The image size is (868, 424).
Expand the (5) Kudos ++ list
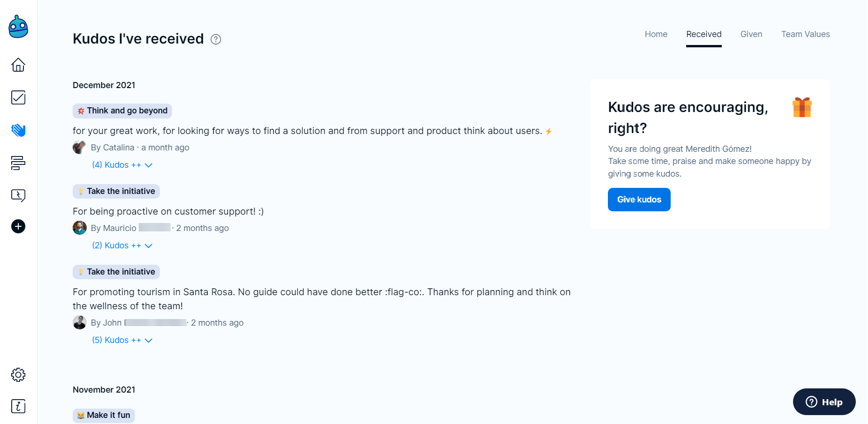[122, 340]
